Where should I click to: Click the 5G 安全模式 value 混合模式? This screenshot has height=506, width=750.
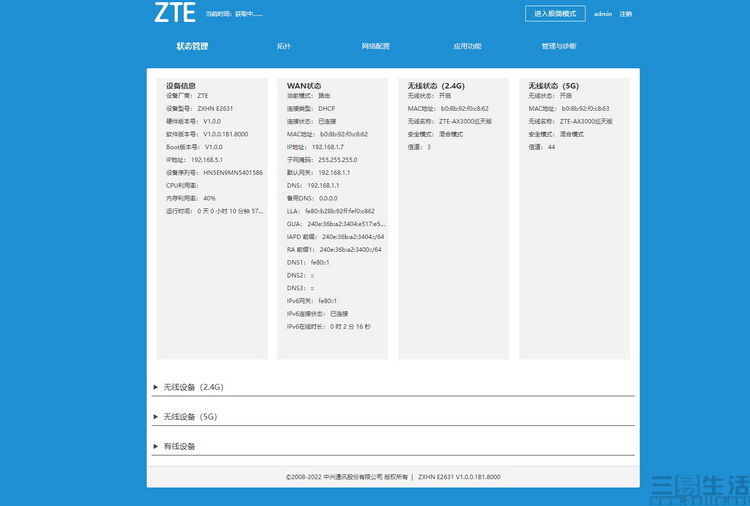tap(572, 134)
